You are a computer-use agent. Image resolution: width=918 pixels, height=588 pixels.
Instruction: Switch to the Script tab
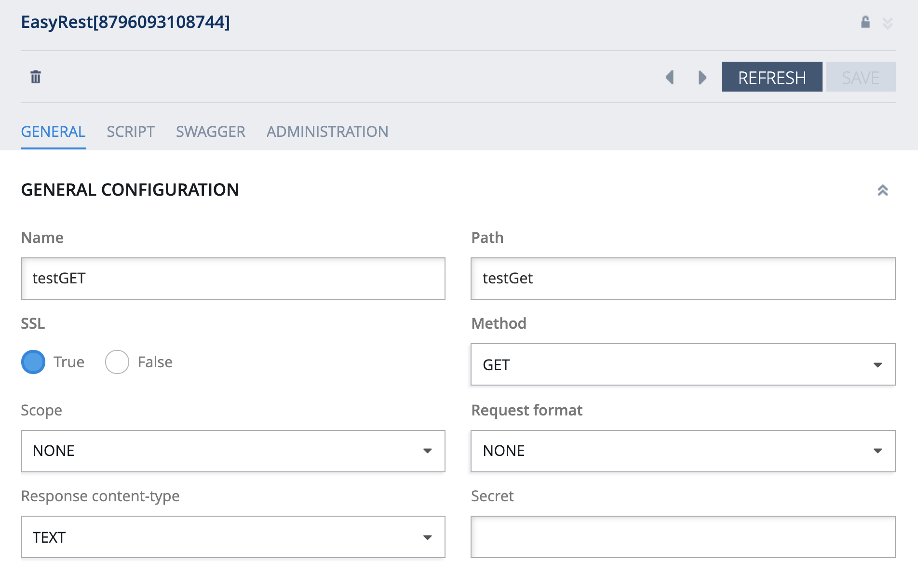(x=131, y=132)
